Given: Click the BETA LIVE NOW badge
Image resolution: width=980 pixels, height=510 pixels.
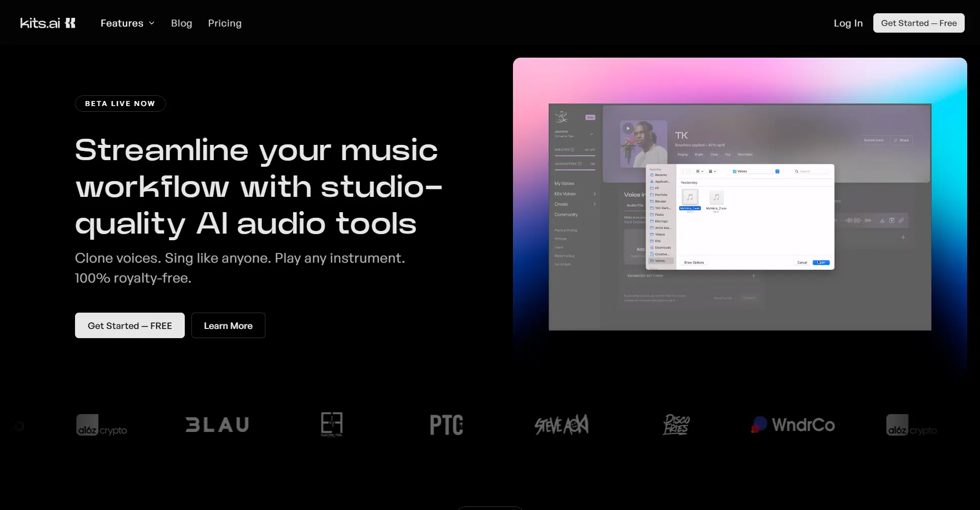Looking at the screenshot, I should click(x=120, y=104).
